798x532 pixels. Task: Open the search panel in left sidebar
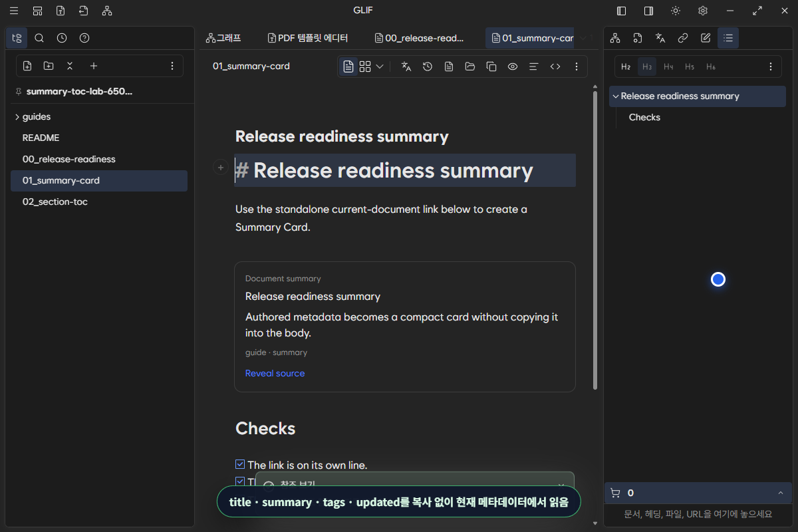point(39,38)
